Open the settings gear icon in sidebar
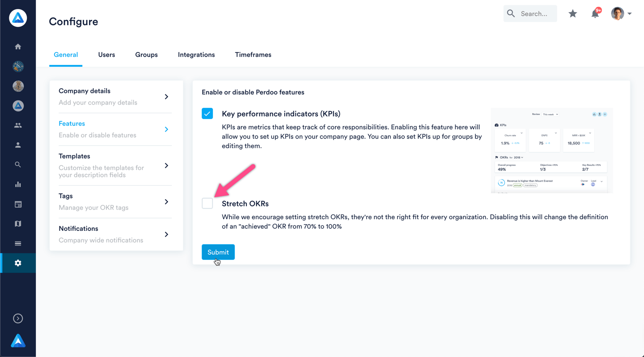Screen dimensions: 644x357 tap(18, 263)
